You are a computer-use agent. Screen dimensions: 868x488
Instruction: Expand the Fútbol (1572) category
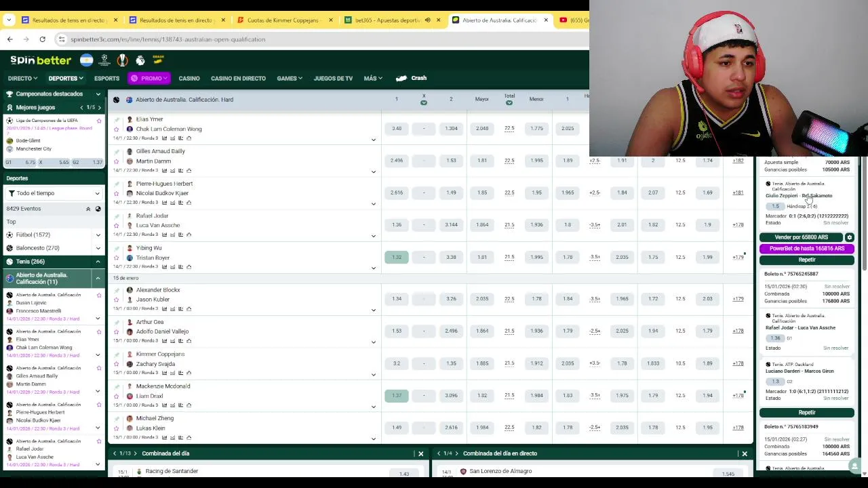click(98, 235)
